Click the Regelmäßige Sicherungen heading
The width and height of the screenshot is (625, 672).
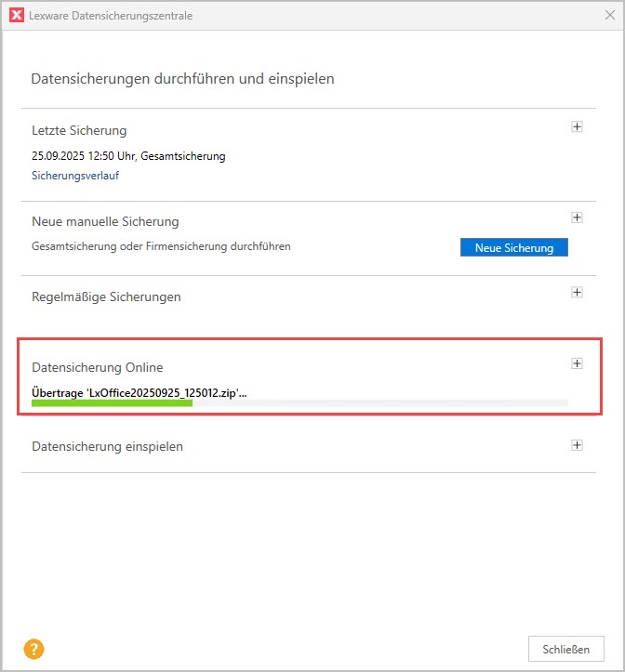tap(106, 296)
